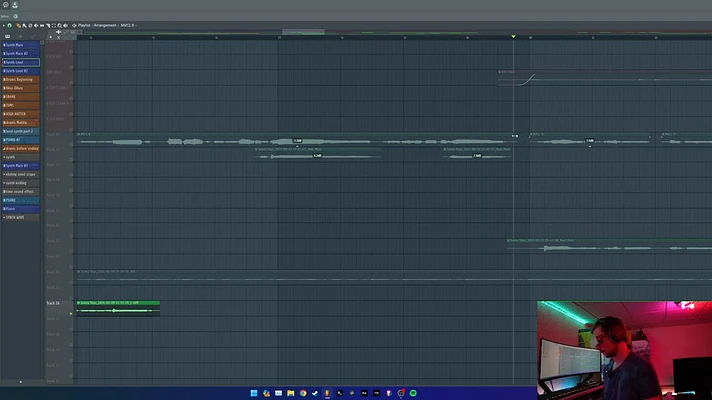Select the Delete tool in playlist toolbar
This screenshot has height=400, width=712.
[30, 25]
